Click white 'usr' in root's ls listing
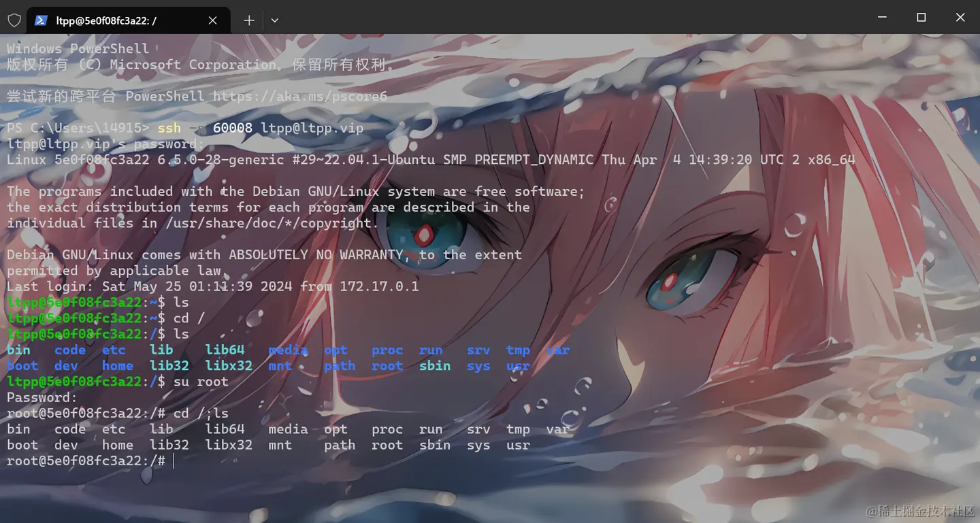 [518, 445]
